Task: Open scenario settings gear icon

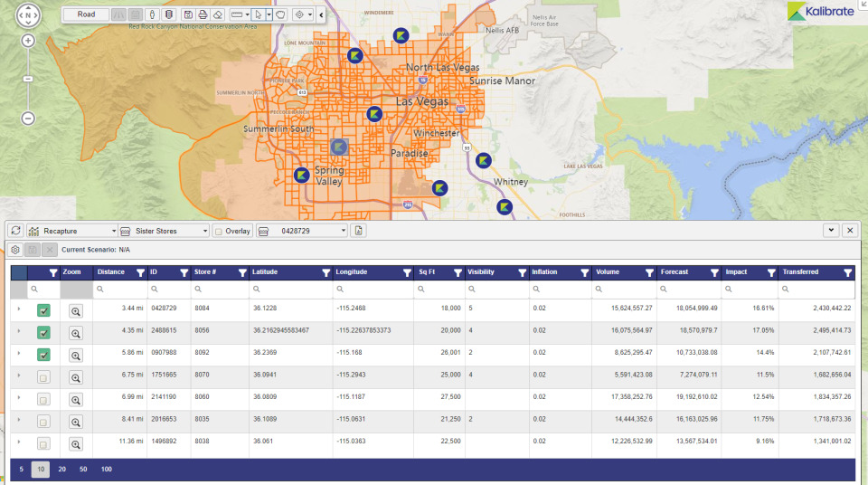Action: (15, 249)
